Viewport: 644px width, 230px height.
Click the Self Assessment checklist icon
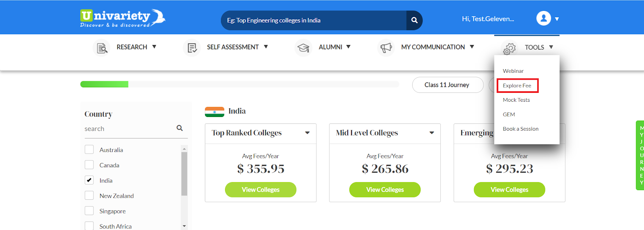[x=192, y=47]
